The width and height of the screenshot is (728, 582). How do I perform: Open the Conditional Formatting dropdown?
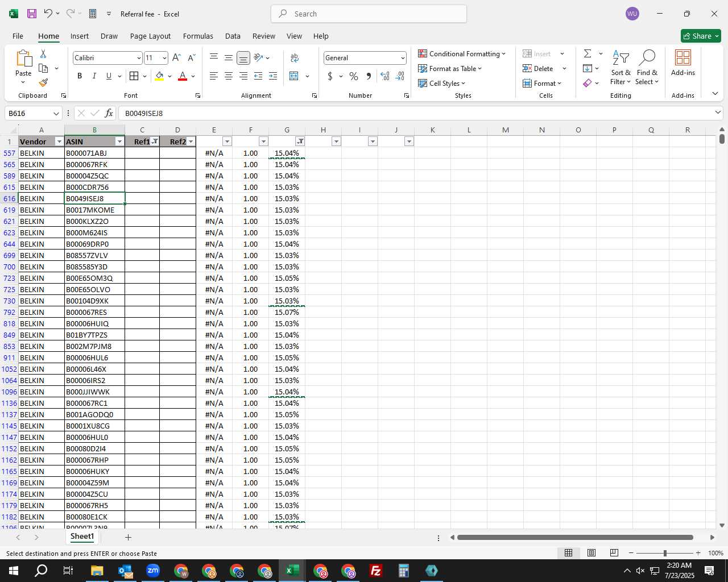tap(462, 53)
